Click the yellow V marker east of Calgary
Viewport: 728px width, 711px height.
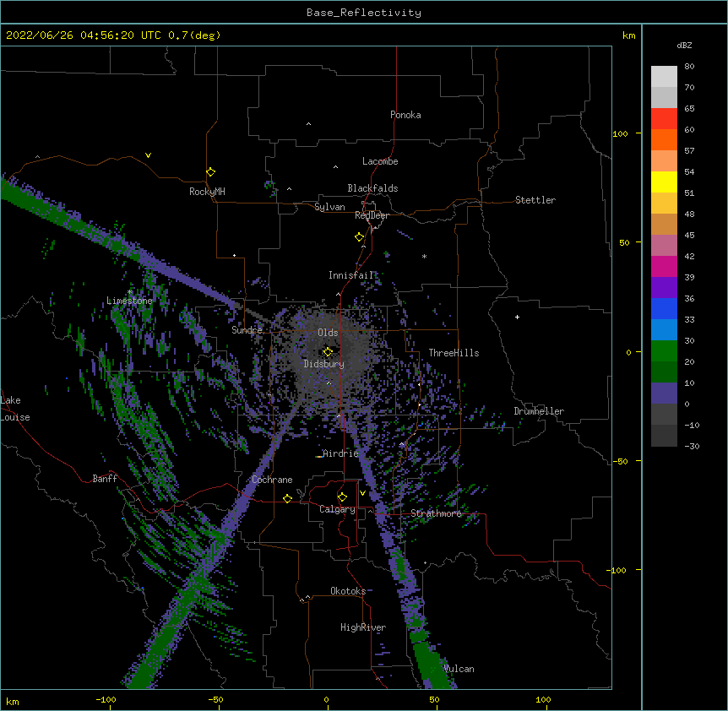tap(362, 493)
